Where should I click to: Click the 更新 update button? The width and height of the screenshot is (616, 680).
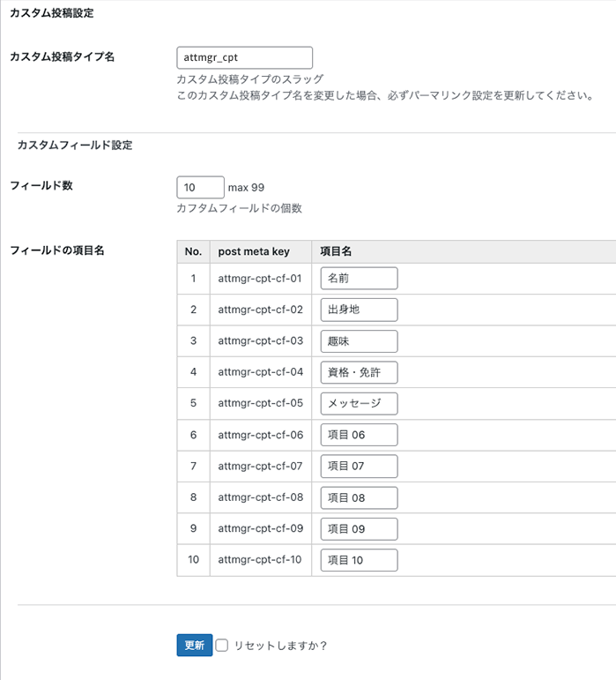[x=195, y=645]
